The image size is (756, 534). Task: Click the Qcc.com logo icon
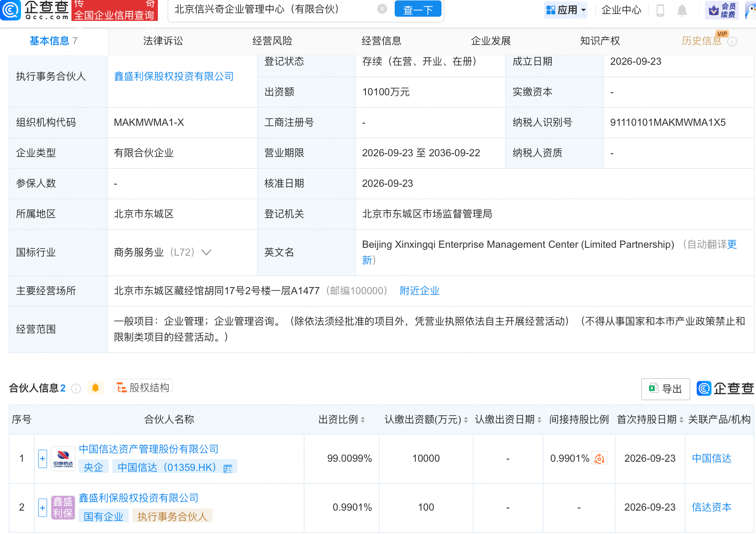11,10
